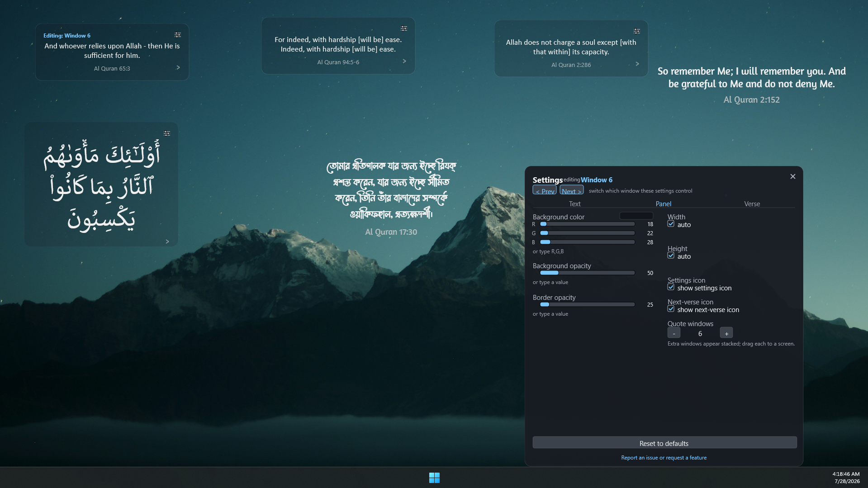Click the quote windows count 6

click(700, 334)
